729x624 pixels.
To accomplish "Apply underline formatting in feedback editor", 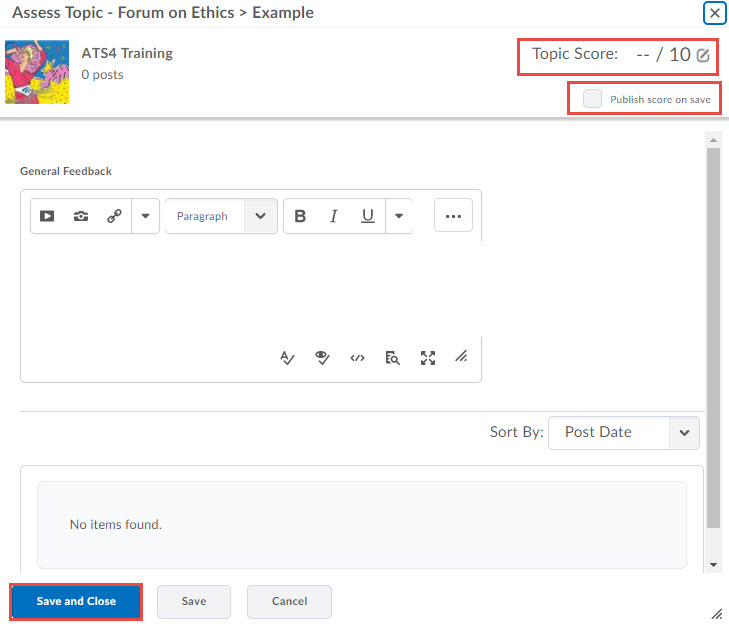I will pyautogui.click(x=368, y=216).
